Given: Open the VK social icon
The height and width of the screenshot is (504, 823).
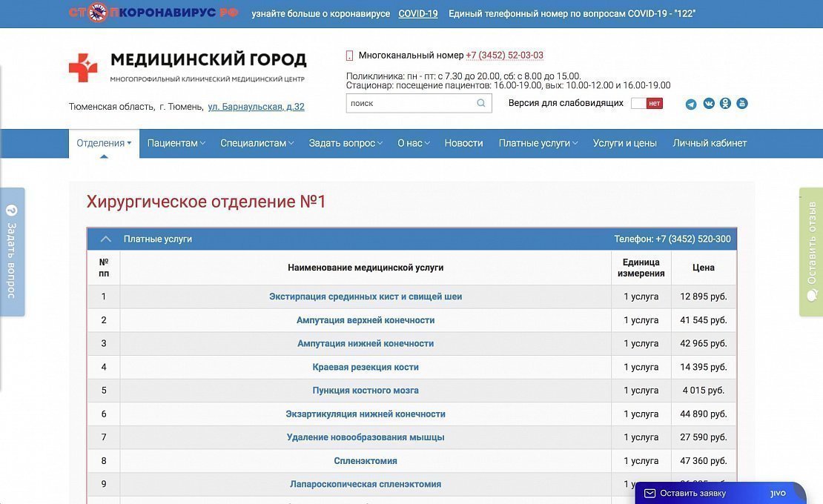Looking at the screenshot, I should pos(709,104).
